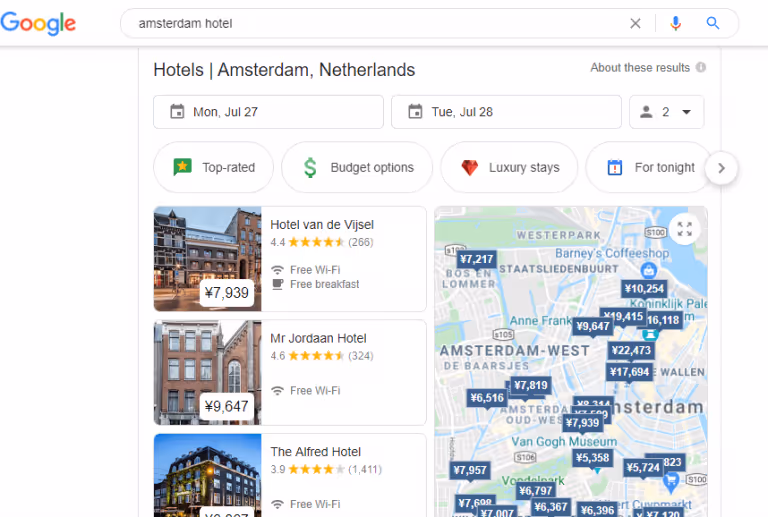The width and height of the screenshot is (768, 517).
Task: Click the 4.6 star rating (324)
Action: pyautogui.click(x=322, y=356)
